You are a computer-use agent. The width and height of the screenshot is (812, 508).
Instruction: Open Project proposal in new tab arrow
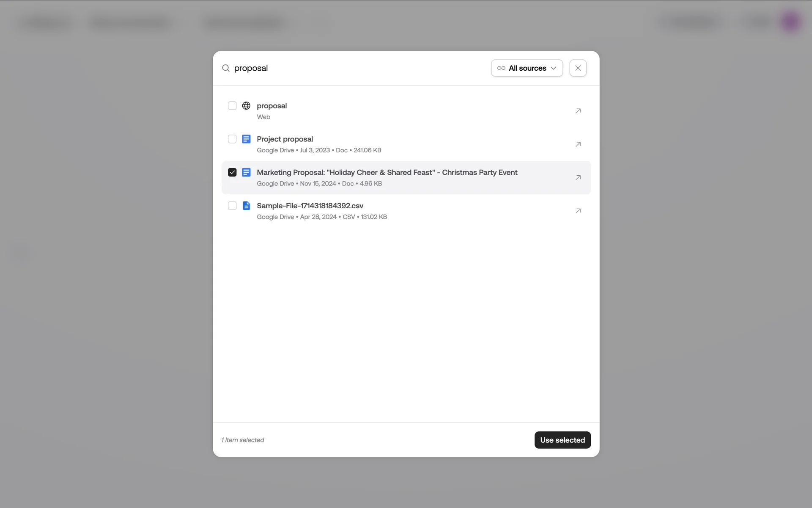(578, 144)
